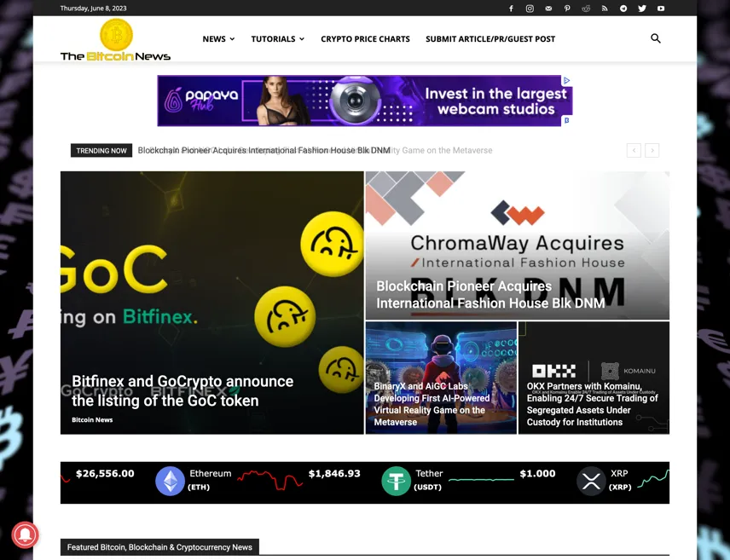
Task: Expand the NEWS dropdown menu
Action: click(218, 39)
